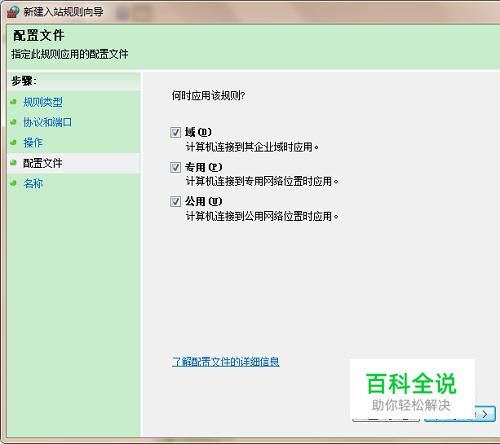
Task: Click the green bullet beside 规则类型
Action: (13, 102)
